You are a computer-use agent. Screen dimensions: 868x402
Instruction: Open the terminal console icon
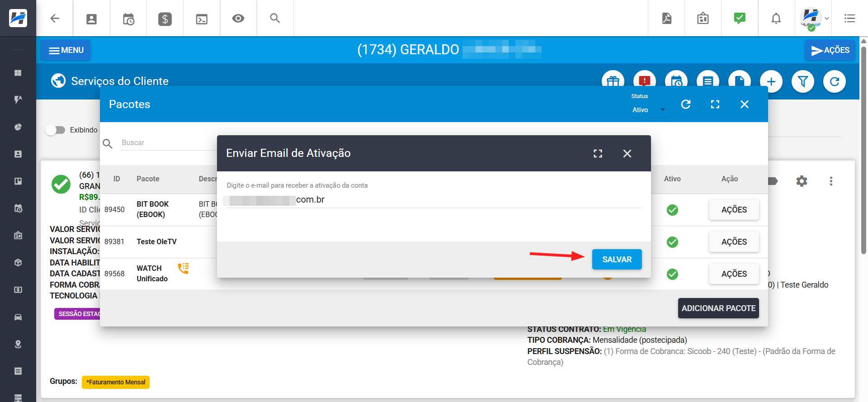tap(202, 19)
